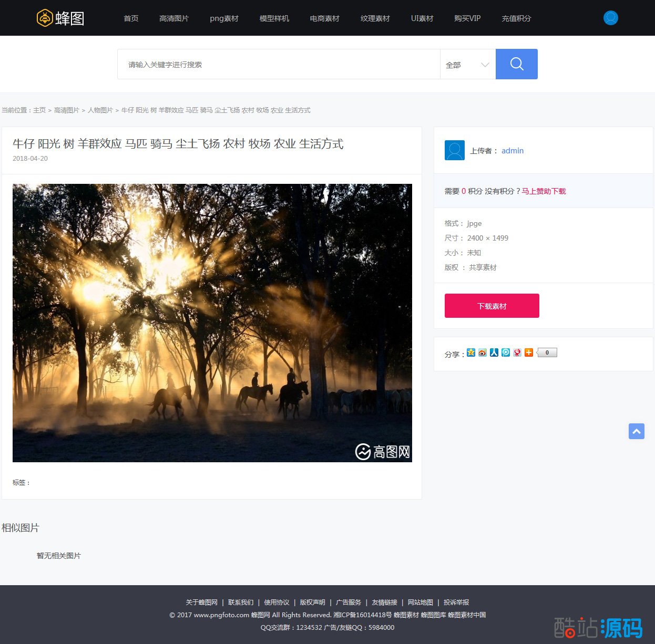The width and height of the screenshot is (655, 644).
Task: Click the cowboy sunset preview image
Action: click(x=212, y=323)
